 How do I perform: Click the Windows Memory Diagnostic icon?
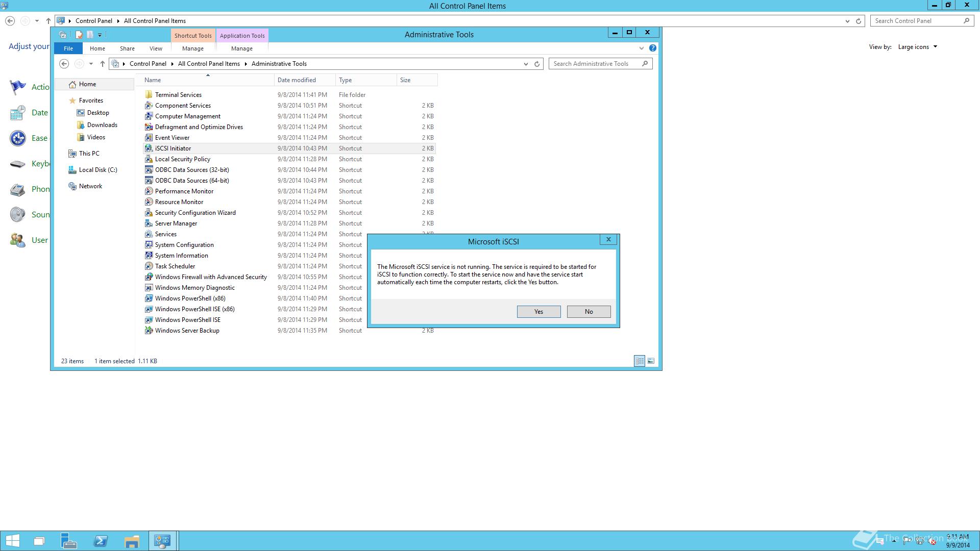[149, 287]
